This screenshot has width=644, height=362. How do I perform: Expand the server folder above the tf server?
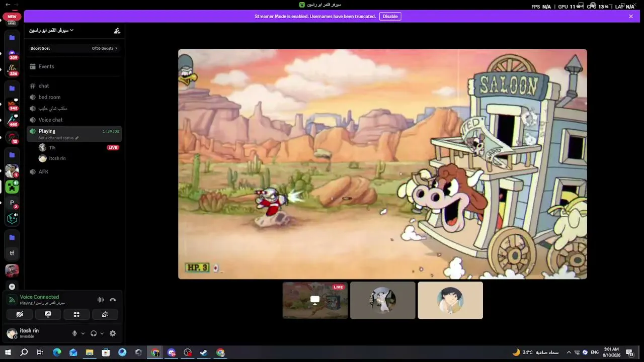[x=12, y=237]
